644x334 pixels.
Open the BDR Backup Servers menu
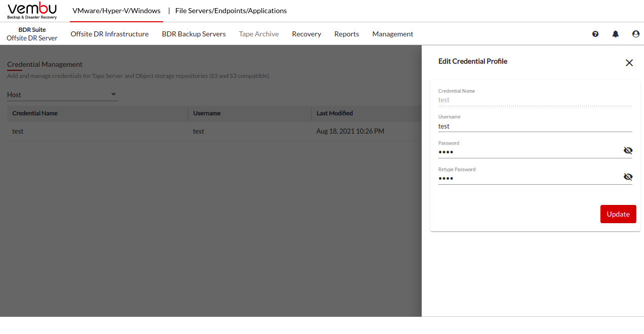194,34
